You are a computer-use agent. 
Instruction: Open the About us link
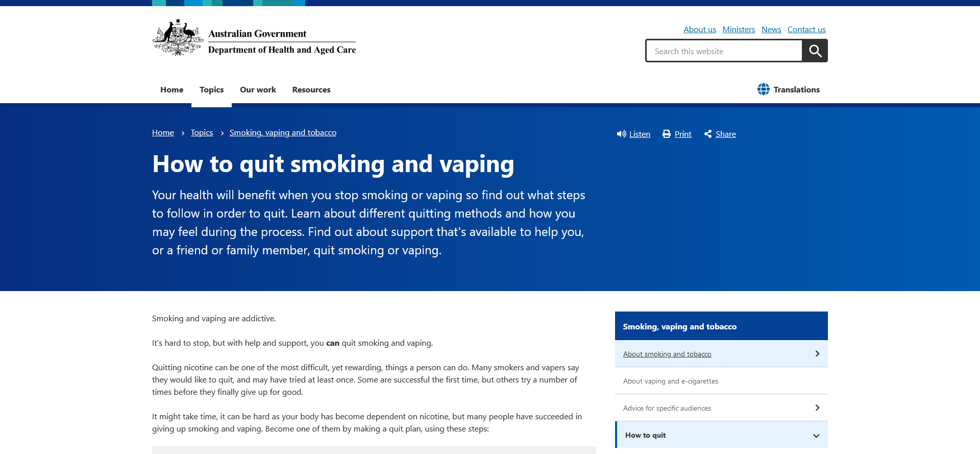(699, 30)
